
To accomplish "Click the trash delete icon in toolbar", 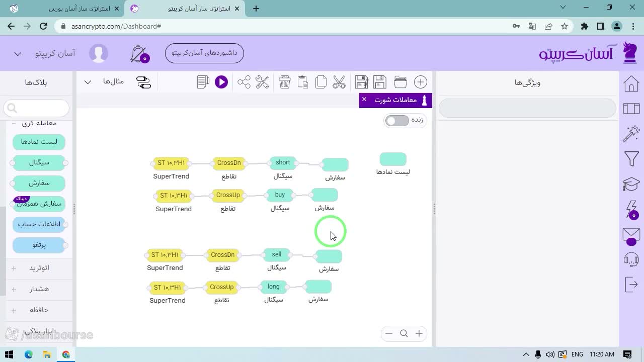I will (285, 82).
